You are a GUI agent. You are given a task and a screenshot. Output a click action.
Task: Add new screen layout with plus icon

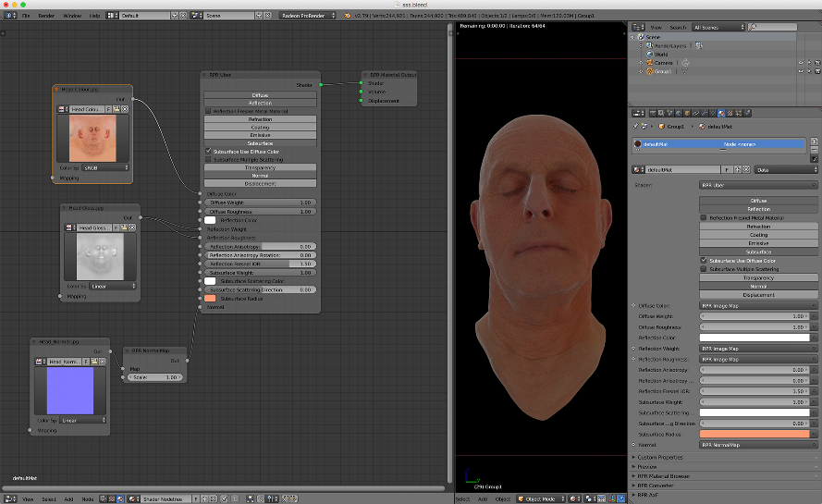point(175,16)
